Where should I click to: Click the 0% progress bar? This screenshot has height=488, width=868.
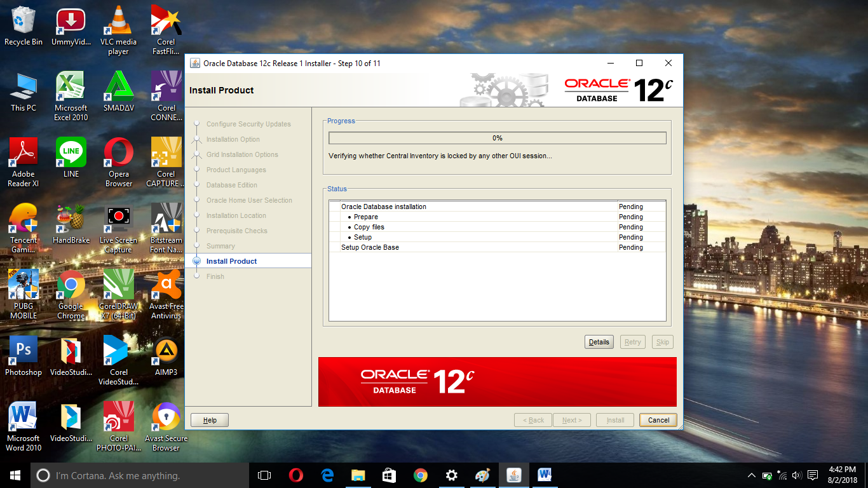pos(497,137)
